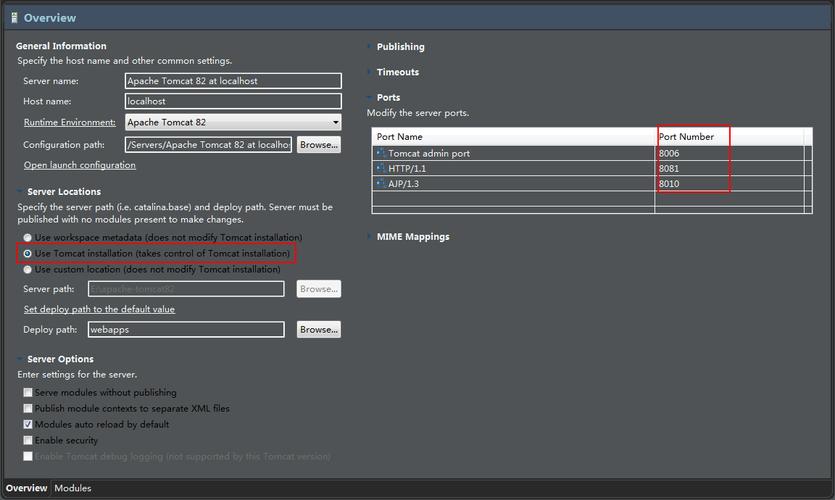Tick the Enable security checkbox
The image size is (835, 500).
(28, 440)
